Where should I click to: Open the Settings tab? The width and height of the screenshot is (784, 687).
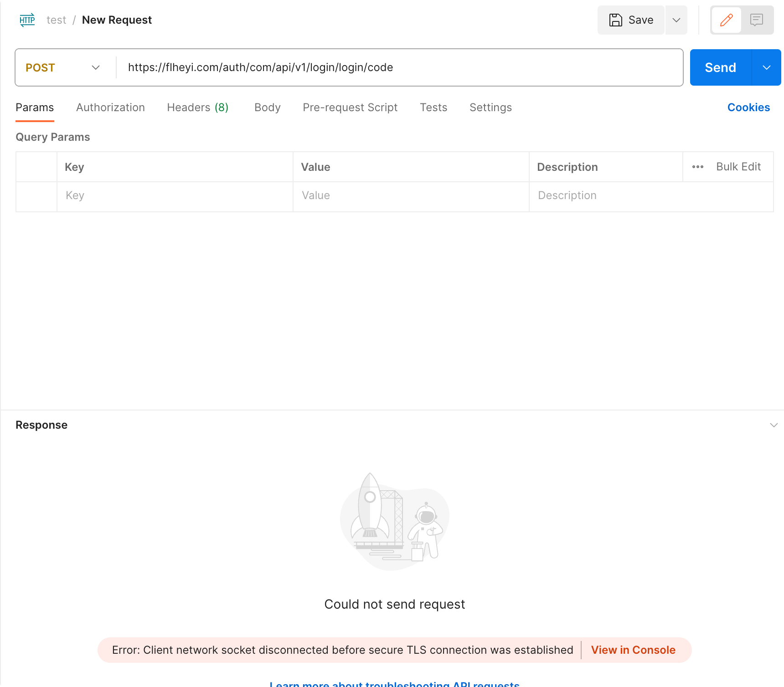[490, 108]
